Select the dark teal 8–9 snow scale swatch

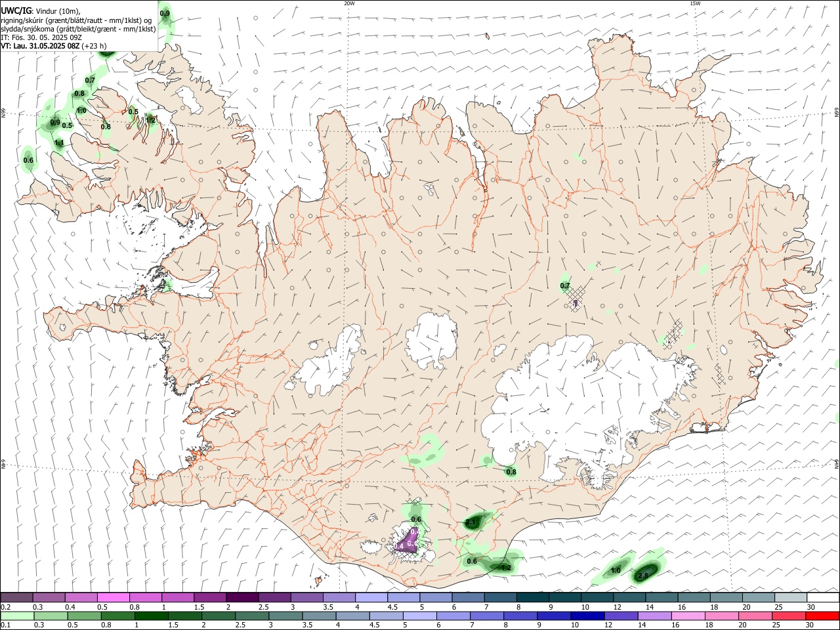click(533, 598)
